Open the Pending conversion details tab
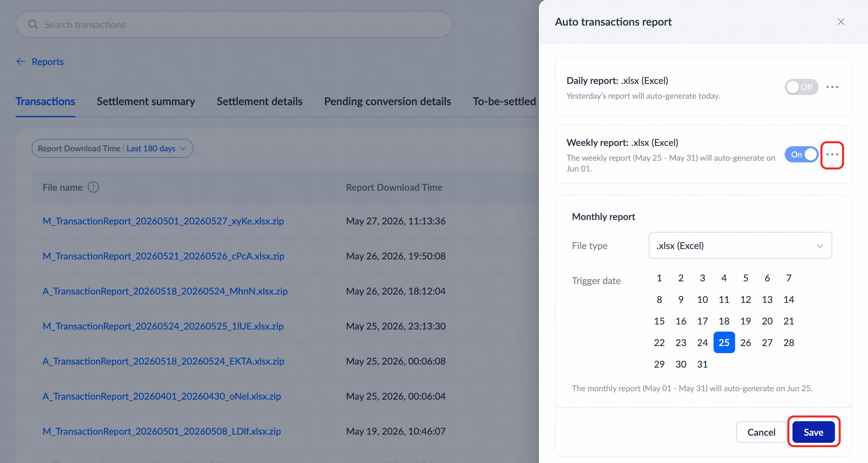 coord(387,101)
